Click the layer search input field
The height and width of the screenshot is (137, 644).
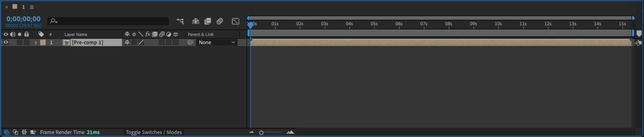[108, 21]
